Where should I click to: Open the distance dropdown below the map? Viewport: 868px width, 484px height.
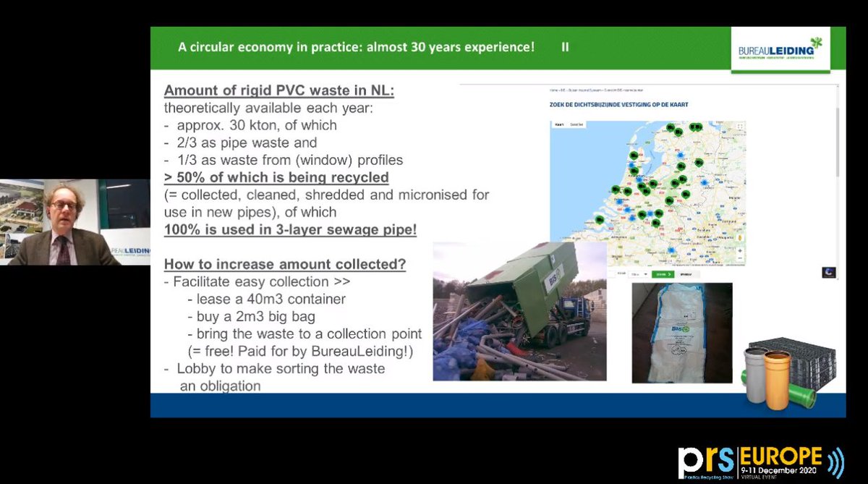639,274
